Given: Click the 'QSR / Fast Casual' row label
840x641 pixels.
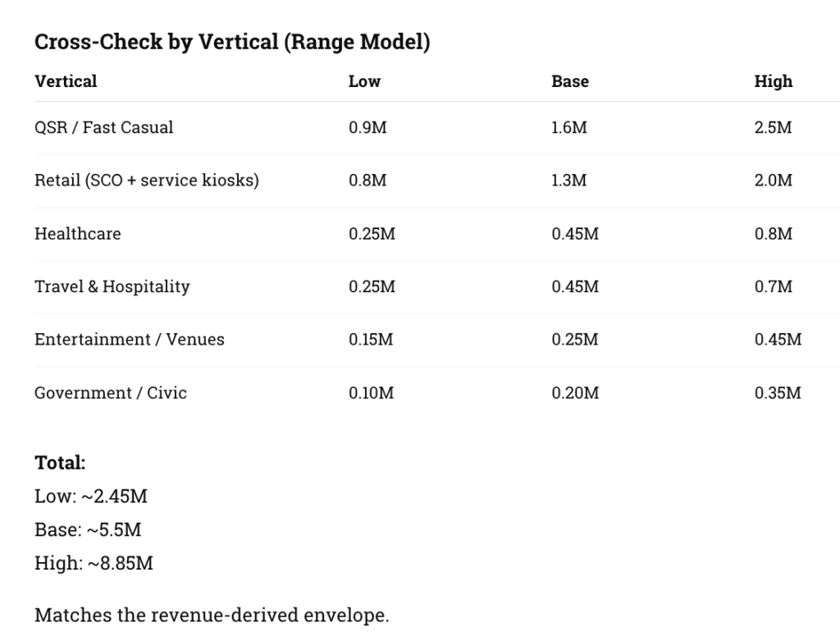Looking at the screenshot, I should tap(104, 127).
